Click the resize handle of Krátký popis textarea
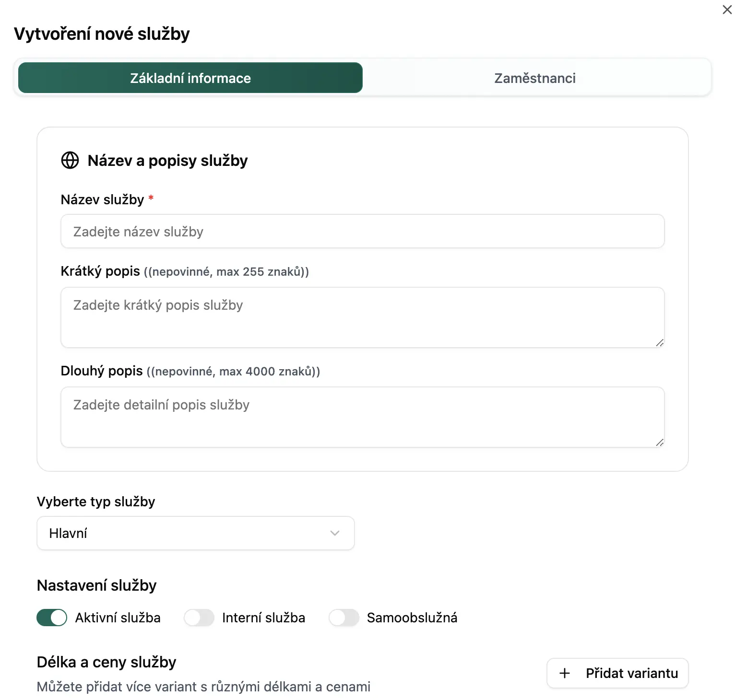The height and width of the screenshot is (700, 735). (660, 343)
